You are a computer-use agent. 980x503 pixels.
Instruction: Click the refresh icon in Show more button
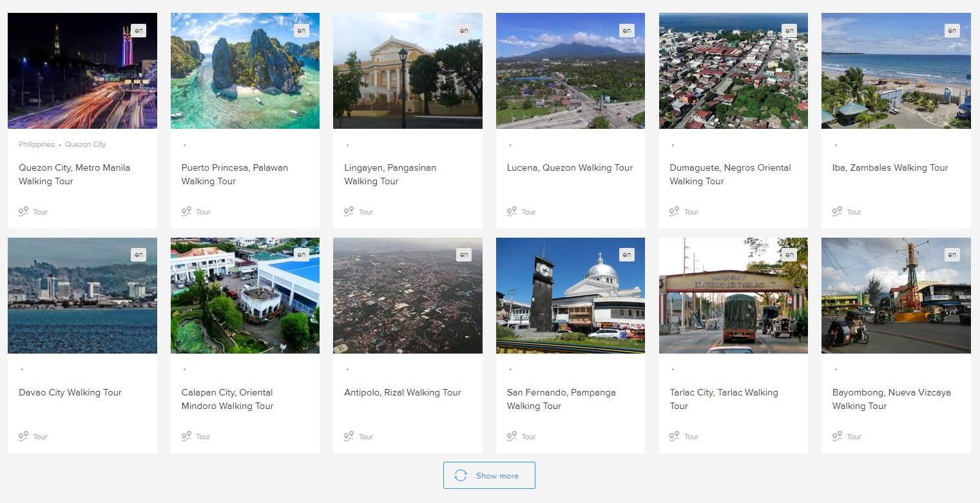click(460, 475)
